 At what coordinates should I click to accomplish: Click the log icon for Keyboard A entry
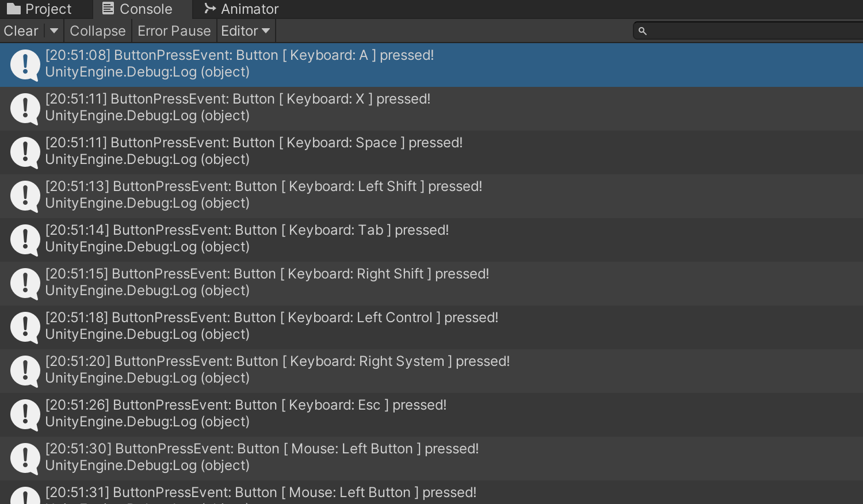click(x=25, y=64)
